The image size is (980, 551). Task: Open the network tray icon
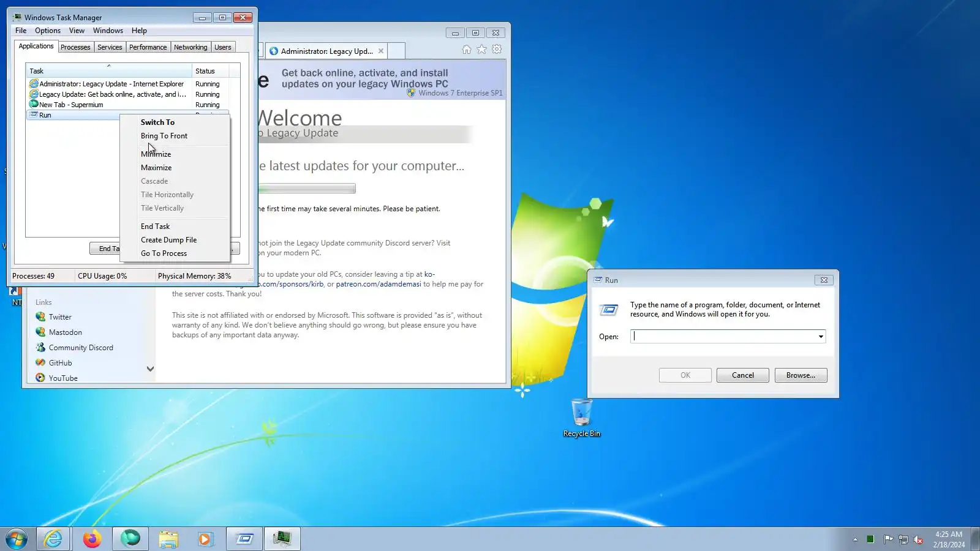pos(903,539)
